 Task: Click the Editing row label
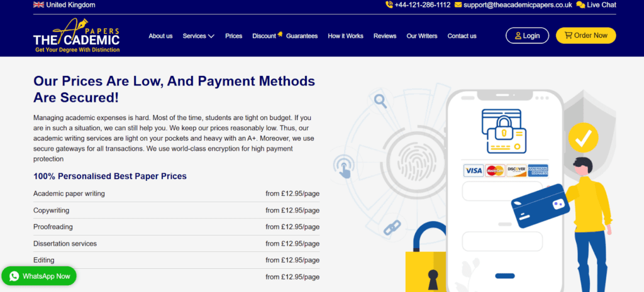(43, 260)
